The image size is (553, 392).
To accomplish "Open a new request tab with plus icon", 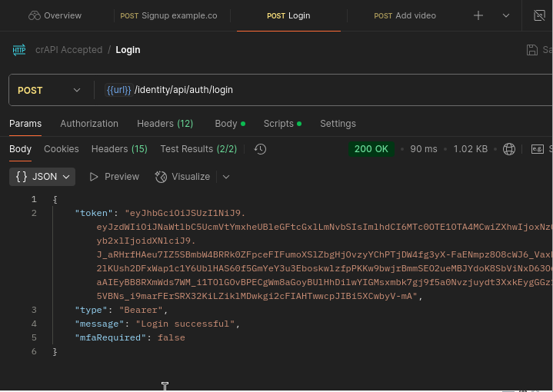I will tap(478, 15).
